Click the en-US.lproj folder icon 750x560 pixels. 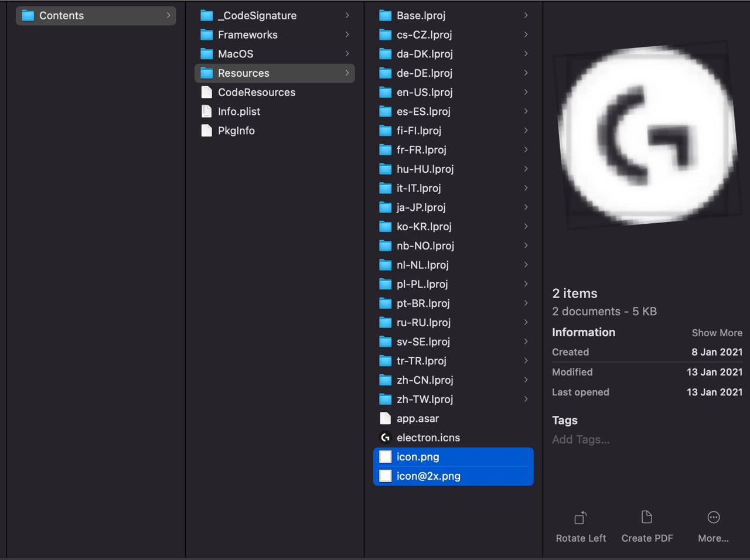tap(385, 93)
